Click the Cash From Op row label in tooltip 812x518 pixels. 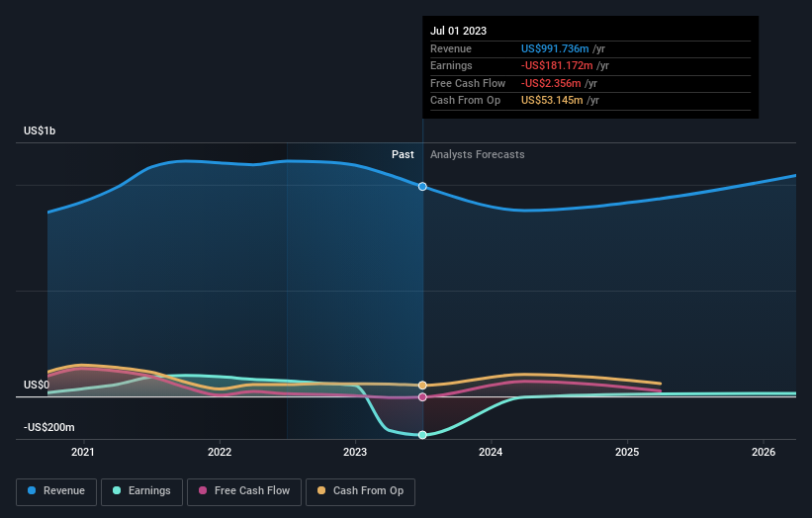(x=465, y=101)
